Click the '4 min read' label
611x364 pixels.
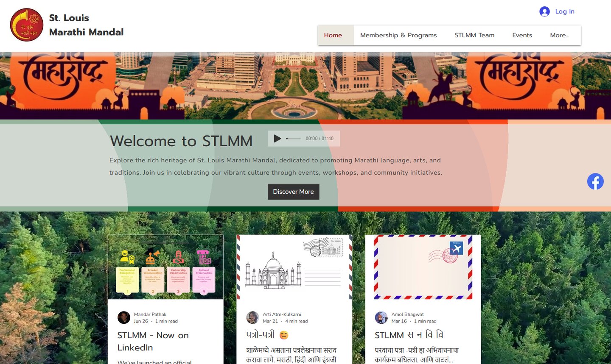297,321
